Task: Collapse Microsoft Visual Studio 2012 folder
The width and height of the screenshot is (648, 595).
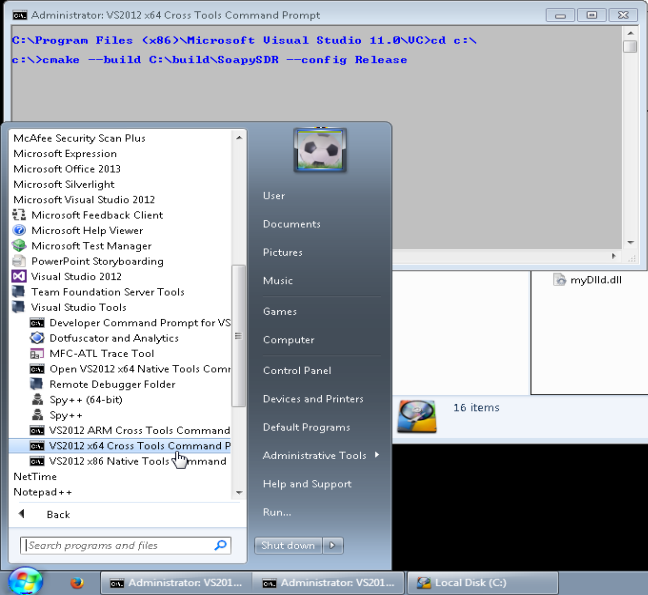Action: pos(84,200)
